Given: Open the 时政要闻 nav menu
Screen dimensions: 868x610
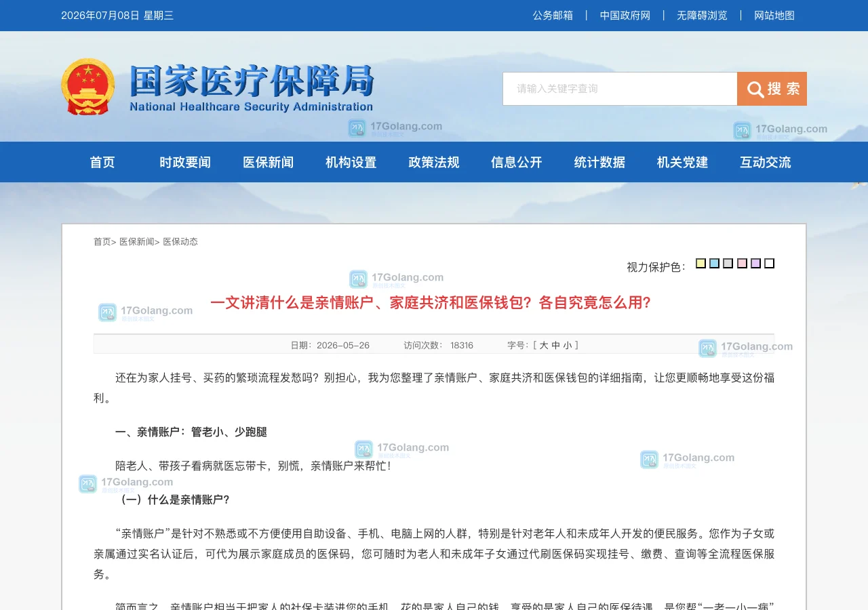Looking at the screenshot, I should [185, 162].
